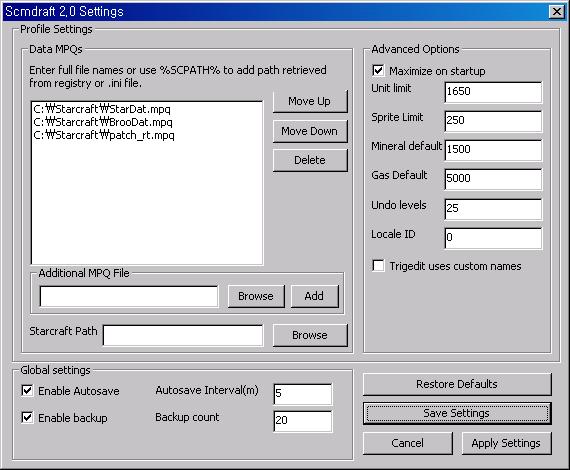This screenshot has height=470, width=570.
Task: Focus the Autosave Interval field
Action: click(302, 394)
